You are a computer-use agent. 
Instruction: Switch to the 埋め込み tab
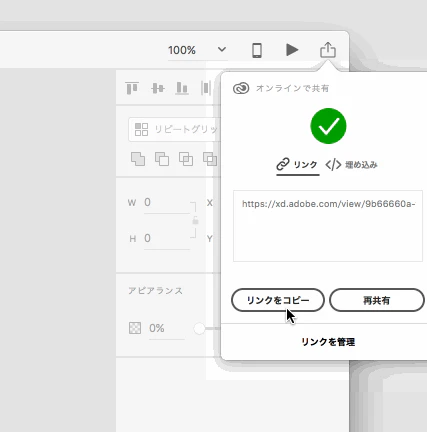[352, 165]
